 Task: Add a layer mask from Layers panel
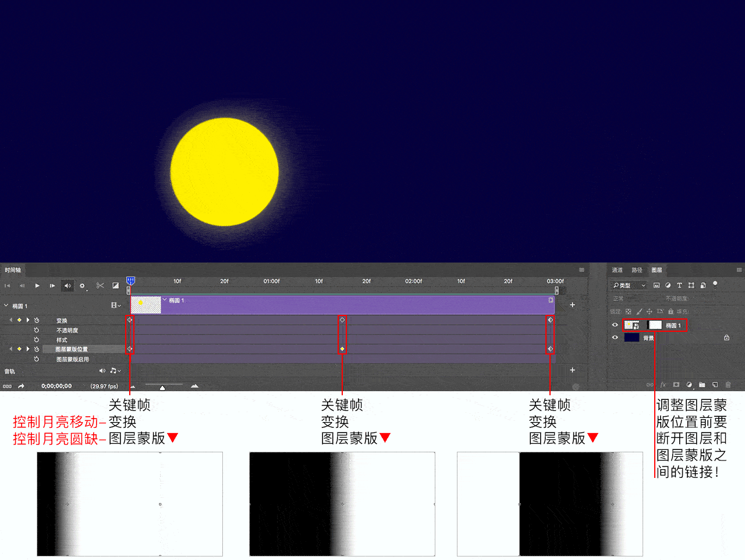(676, 385)
